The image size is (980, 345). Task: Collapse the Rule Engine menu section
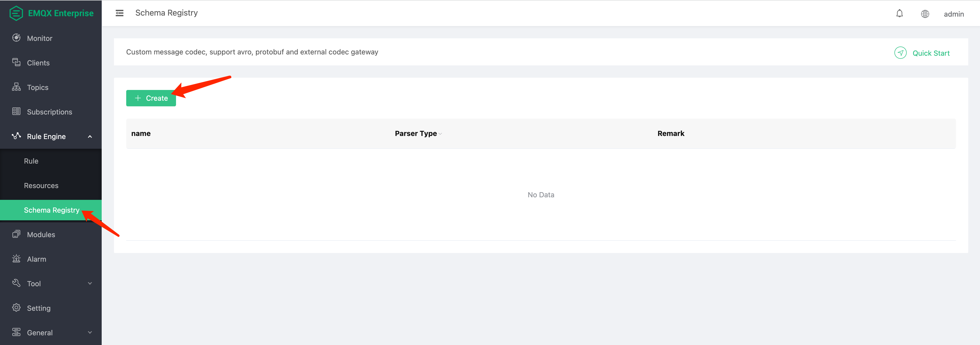[x=90, y=136]
